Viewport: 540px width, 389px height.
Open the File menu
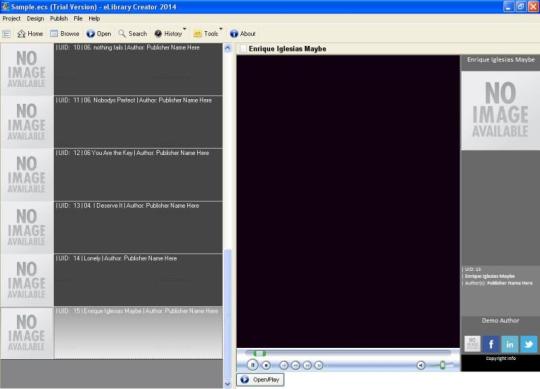pos(78,19)
